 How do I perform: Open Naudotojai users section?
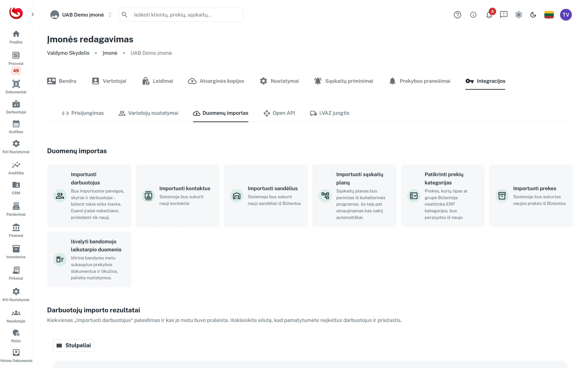coord(16,316)
